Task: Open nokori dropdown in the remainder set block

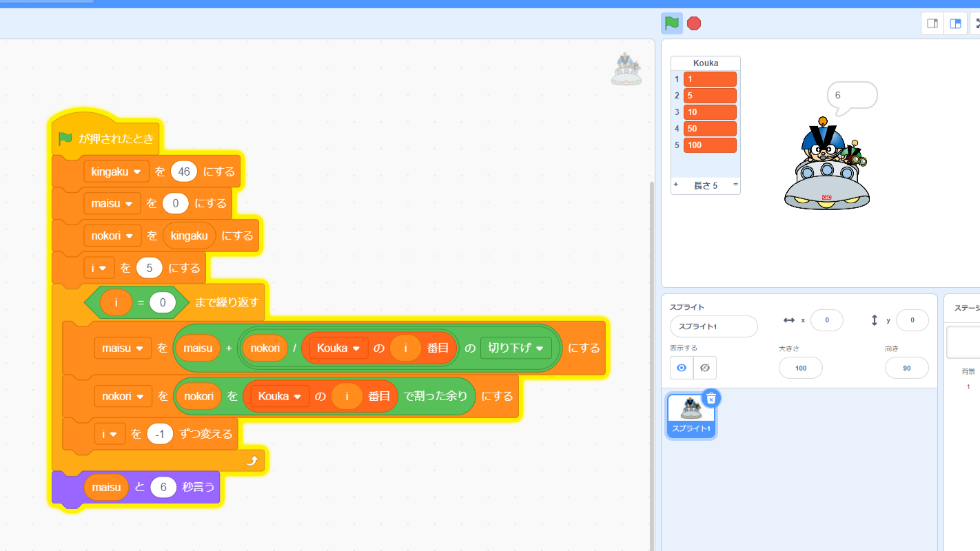Action: click(123, 396)
